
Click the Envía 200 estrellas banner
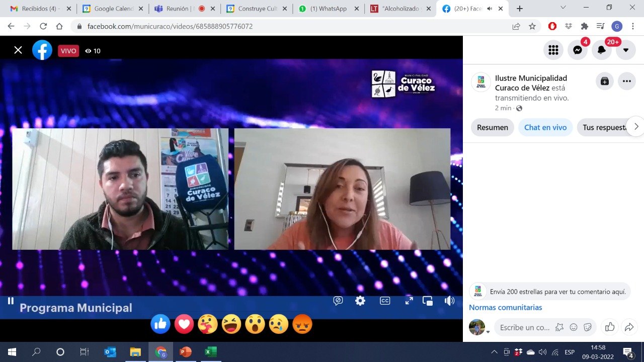click(x=549, y=291)
